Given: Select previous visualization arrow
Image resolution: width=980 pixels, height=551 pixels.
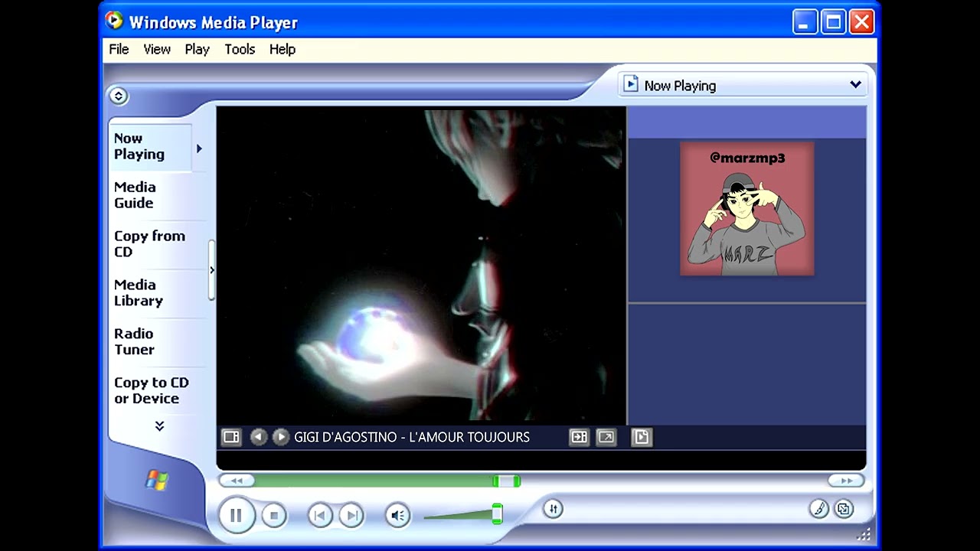Looking at the screenshot, I should 258,437.
